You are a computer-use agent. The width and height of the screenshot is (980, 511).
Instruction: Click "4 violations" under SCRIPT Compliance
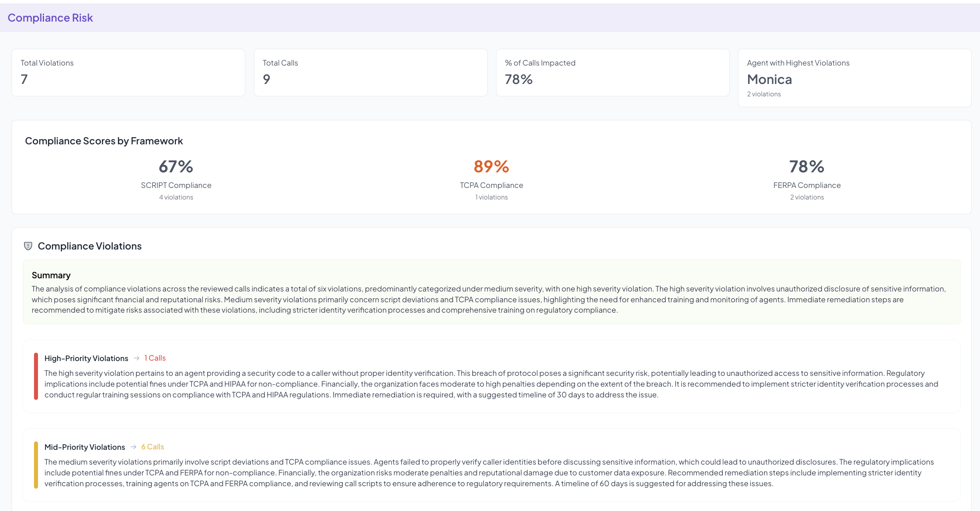(176, 197)
